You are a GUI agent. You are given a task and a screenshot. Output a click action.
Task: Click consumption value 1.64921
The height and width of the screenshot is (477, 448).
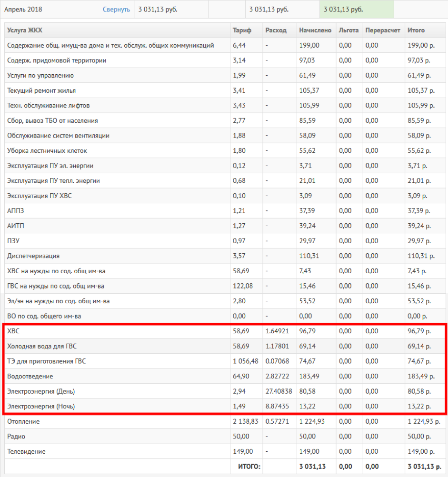coord(277,331)
